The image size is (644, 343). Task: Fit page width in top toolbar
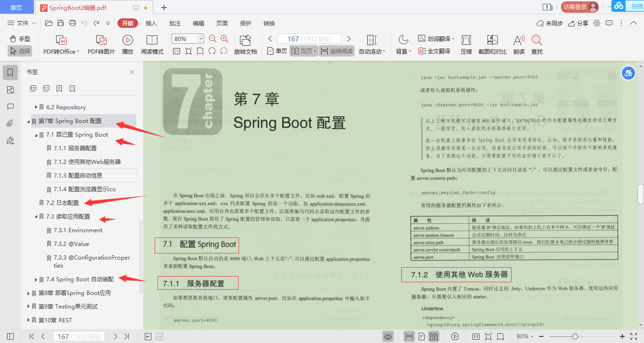click(200, 51)
